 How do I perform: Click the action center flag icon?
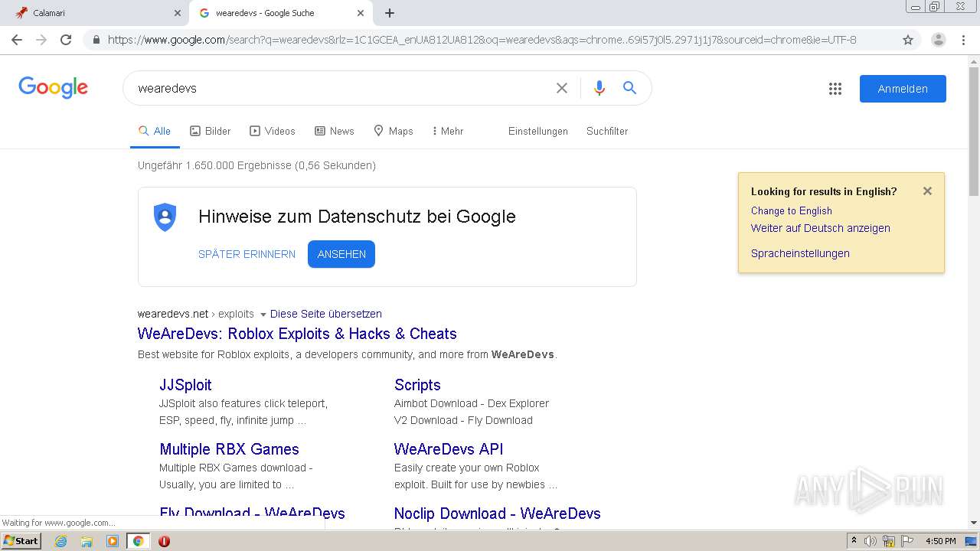907,541
